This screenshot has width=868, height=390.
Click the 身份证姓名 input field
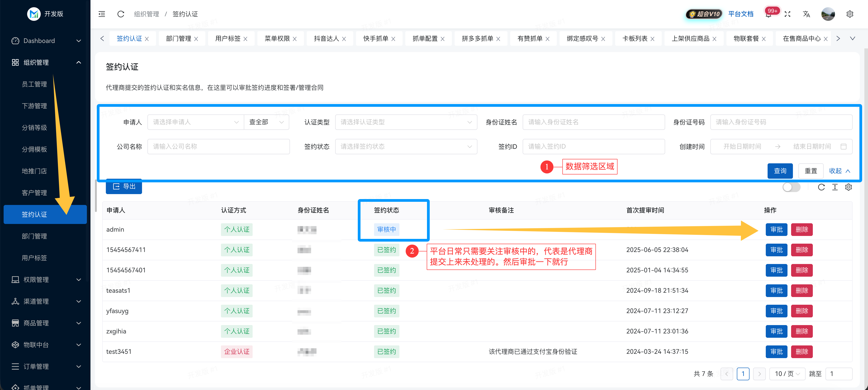tap(593, 122)
